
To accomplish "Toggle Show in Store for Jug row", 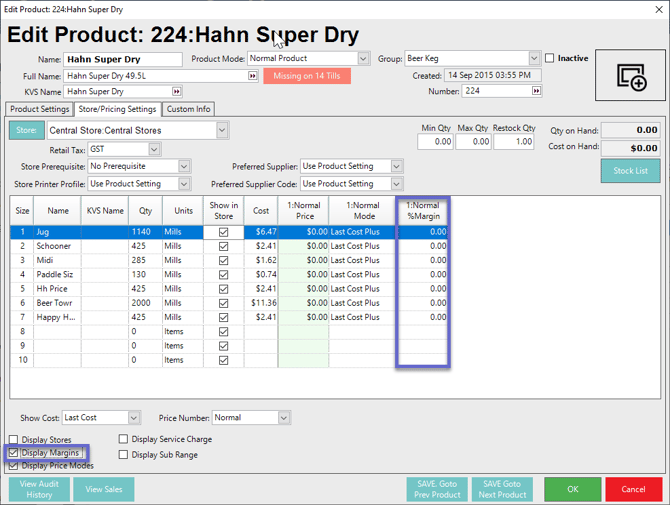I will point(223,232).
